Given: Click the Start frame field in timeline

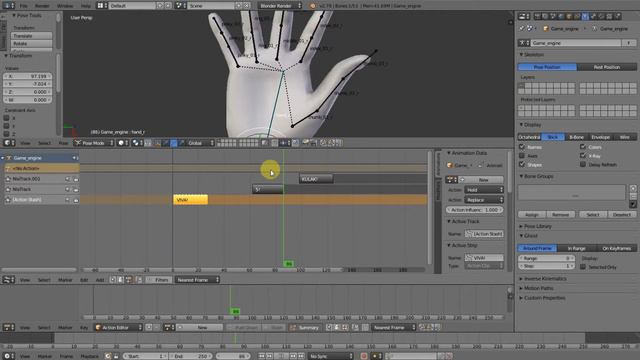Looking at the screenshot, I should pyautogui.click(x=146, y=356).
